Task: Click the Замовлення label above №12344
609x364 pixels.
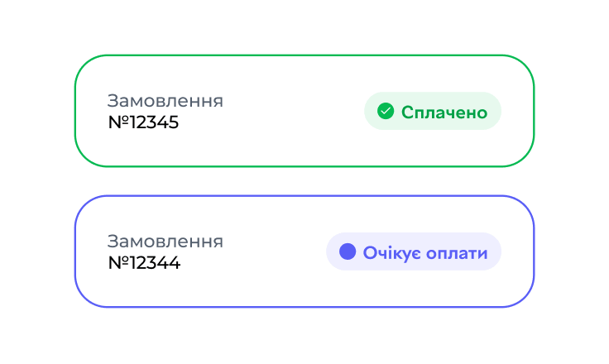Action: click(x=165, y=242)
